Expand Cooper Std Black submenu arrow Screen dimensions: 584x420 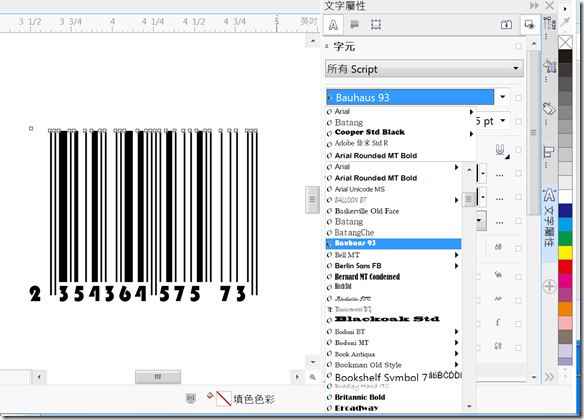pos(471,133)
